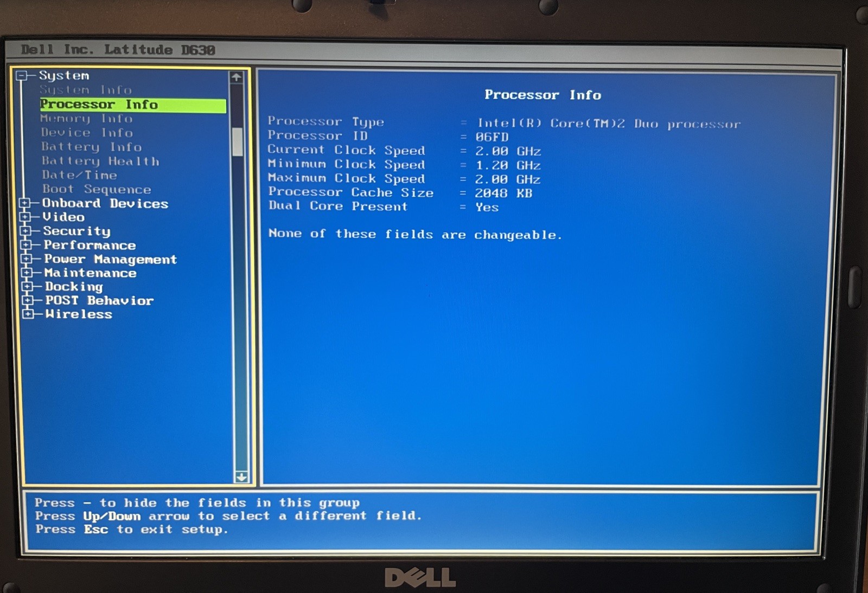This screenshot has width=868, height=593.
Task: Expand the Docking group
Action: [x=27, y=286]
